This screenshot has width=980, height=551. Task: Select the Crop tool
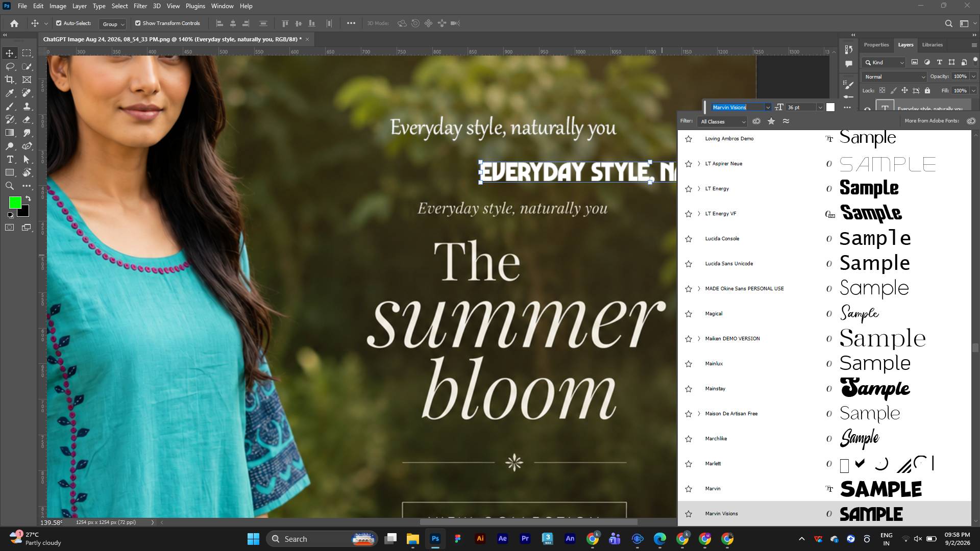coord(10,80)
